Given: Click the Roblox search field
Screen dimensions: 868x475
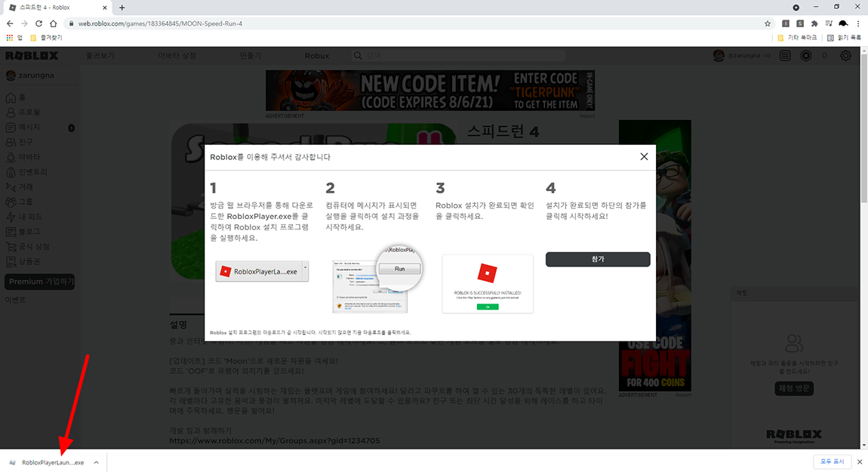Looking at the screenshot, I should pyautogui.click(x=458, y=55).
